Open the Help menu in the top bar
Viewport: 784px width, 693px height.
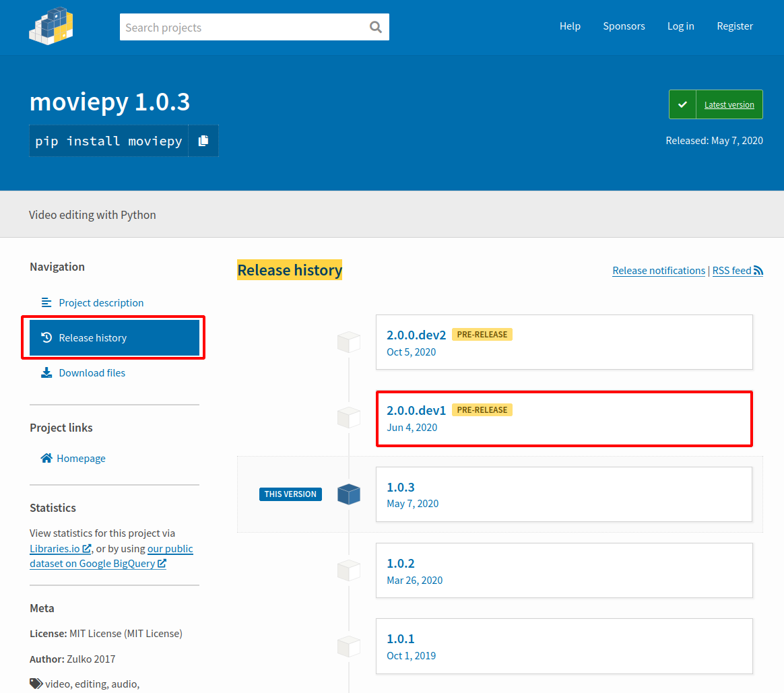point(570,26)
